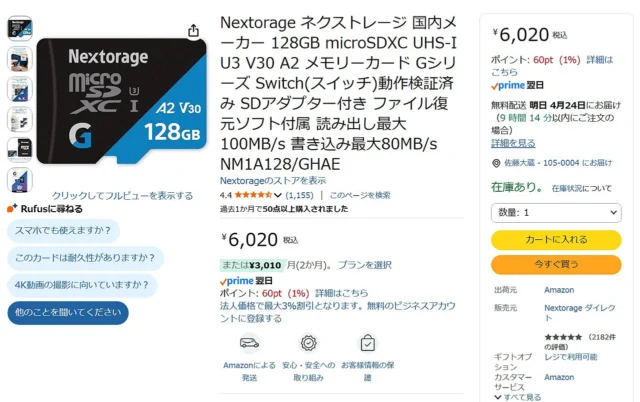Click the star rating icons under the title
The image size is (640, 402).
click(258, 194)
